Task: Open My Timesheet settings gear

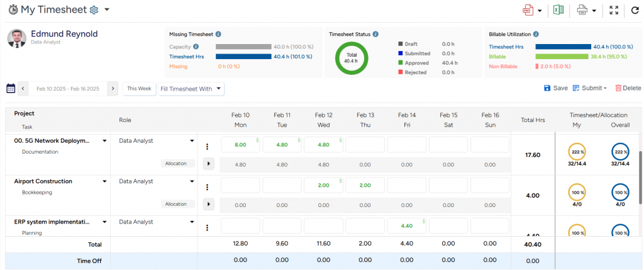Action: (94, 10)
